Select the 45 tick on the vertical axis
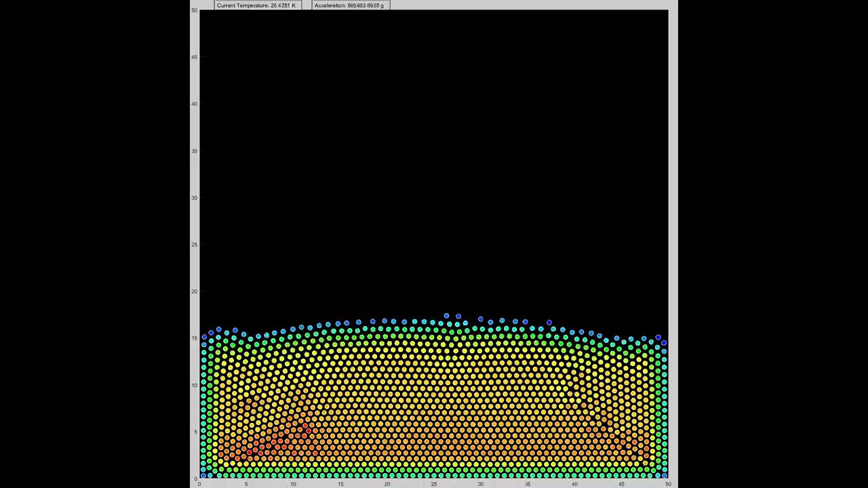 click(195, 57)
